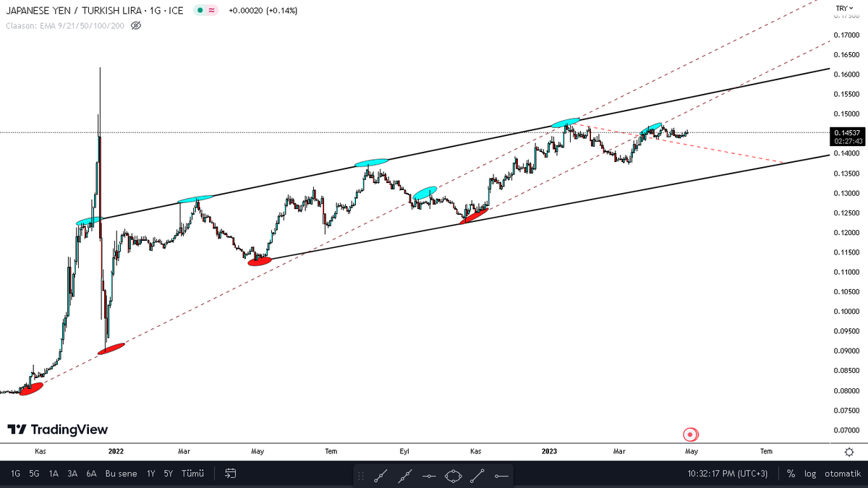Select the 5Y time range

point(168,474)
